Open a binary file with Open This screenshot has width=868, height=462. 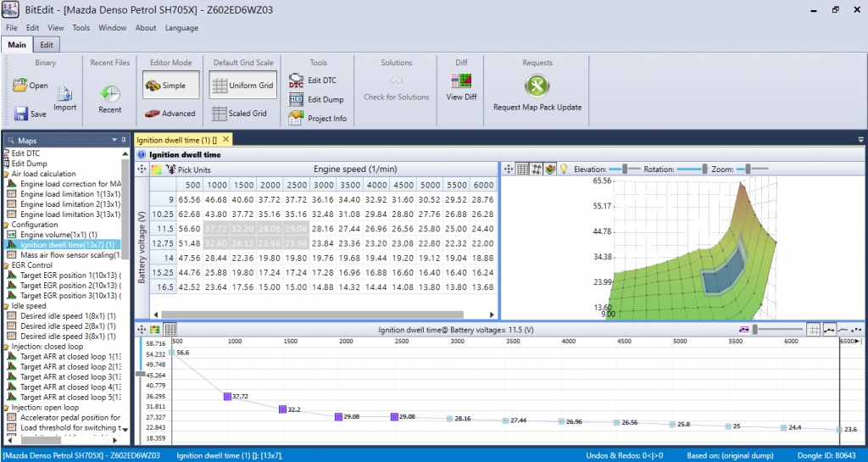[x=31, y=86]
